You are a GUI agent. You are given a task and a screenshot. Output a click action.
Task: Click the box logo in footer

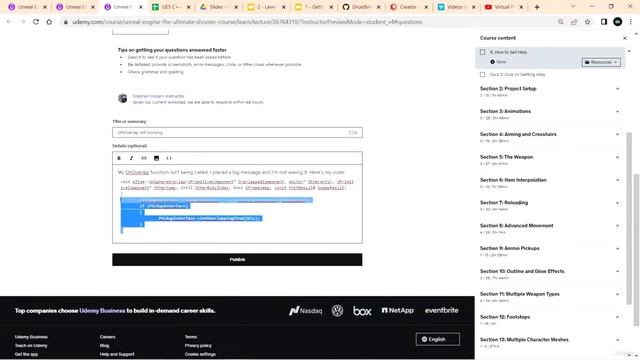(362, 311)
